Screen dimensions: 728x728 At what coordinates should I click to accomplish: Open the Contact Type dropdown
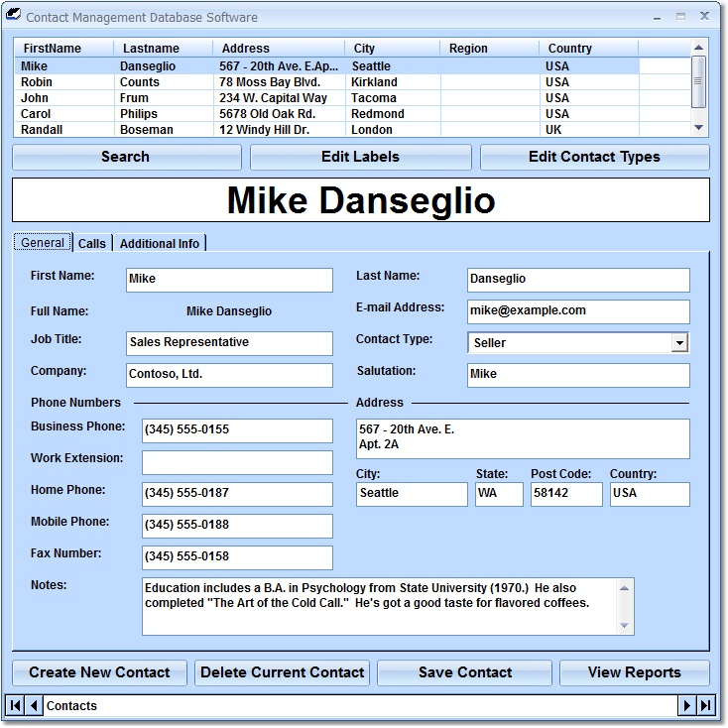point(678,342)
